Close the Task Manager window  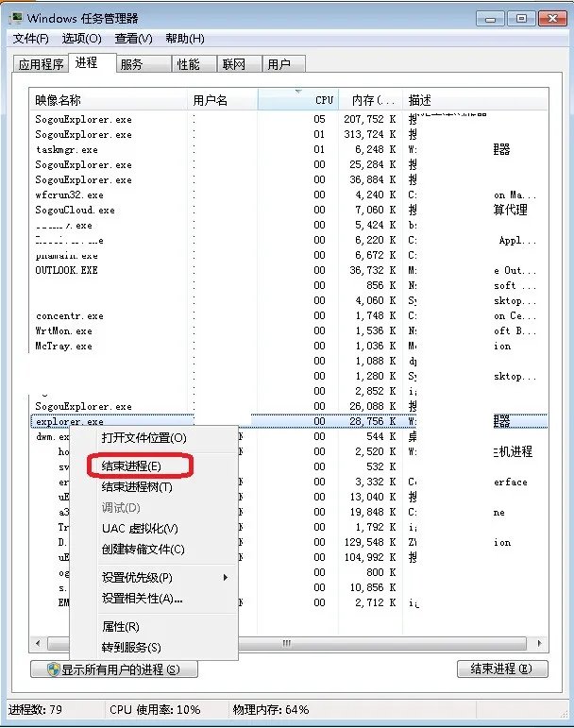(x=552, y=19)
